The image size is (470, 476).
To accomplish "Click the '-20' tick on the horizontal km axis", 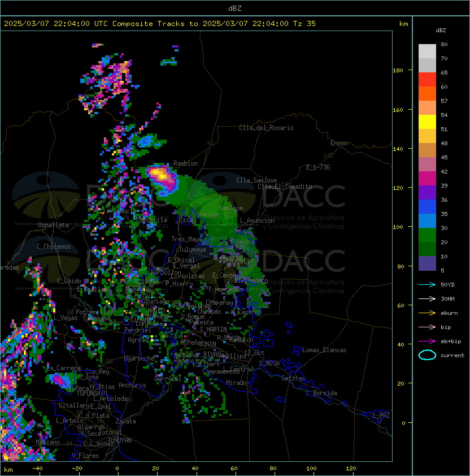I will pyautogui.click(x=77, y=469).
